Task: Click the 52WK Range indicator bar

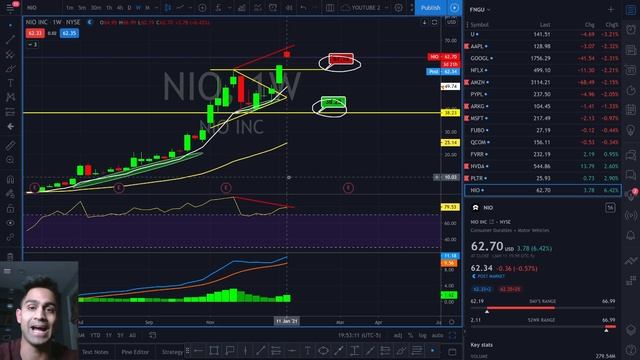Action: 543,327
